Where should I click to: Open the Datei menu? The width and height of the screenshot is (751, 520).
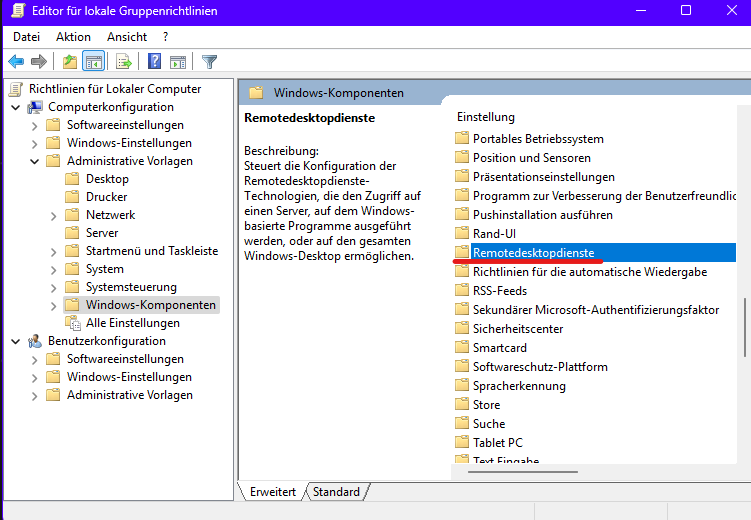coord(27,36)
